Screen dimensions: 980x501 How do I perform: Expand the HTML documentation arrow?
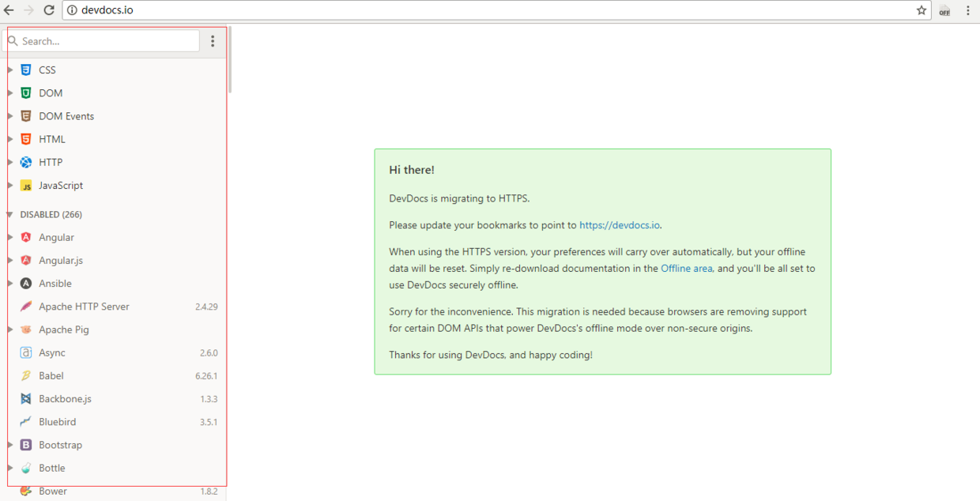coord(9,139)
